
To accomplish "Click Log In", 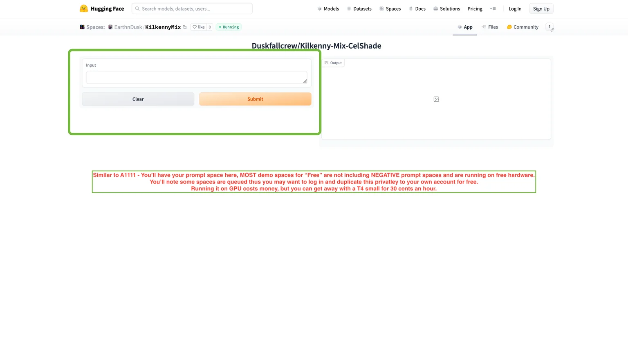I will [515, 9].
